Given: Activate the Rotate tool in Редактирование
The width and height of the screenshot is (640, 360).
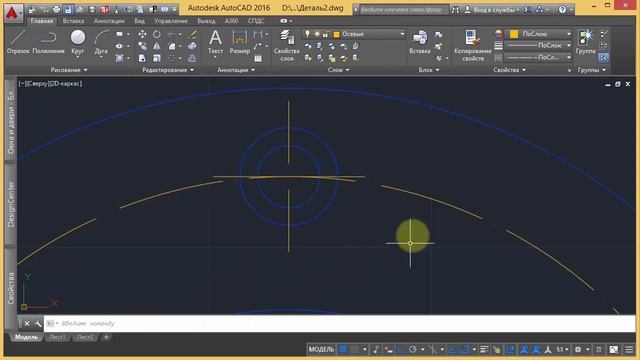Looking at the screenshot, I should 157,34.
